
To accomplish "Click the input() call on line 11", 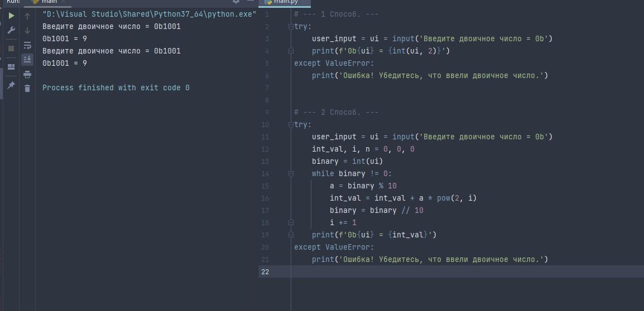I will click(472, 137).
